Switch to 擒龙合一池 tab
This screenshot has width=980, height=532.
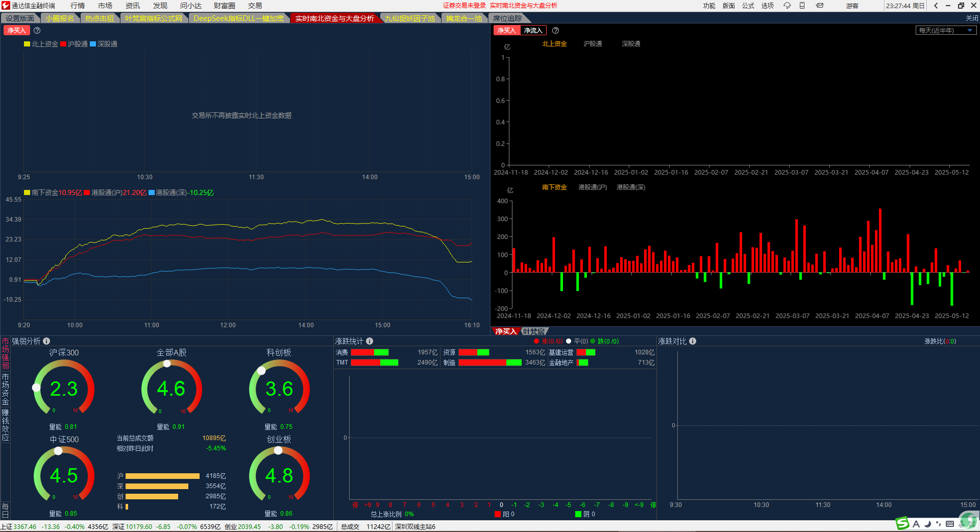tap(464, 18)
